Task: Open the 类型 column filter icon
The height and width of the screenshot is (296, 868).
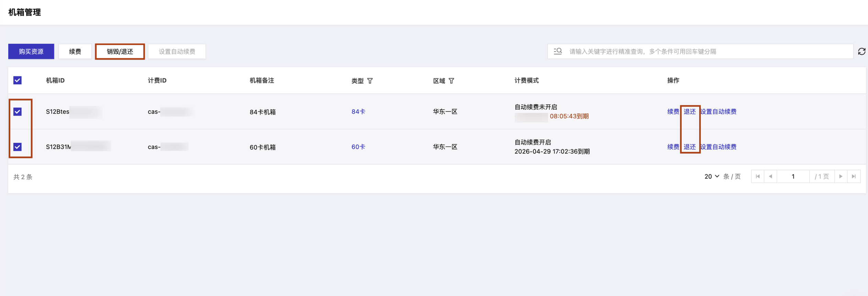Action: pos(370,81)
